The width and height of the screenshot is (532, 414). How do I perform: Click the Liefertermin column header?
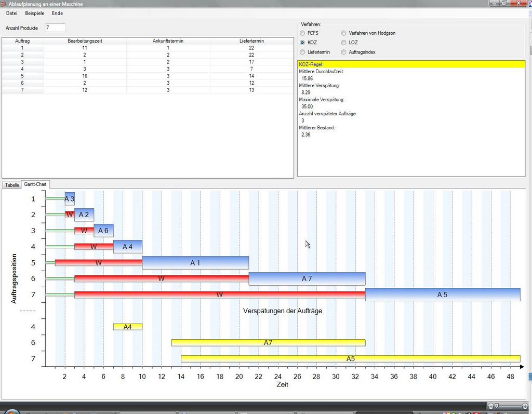[251, 41]
